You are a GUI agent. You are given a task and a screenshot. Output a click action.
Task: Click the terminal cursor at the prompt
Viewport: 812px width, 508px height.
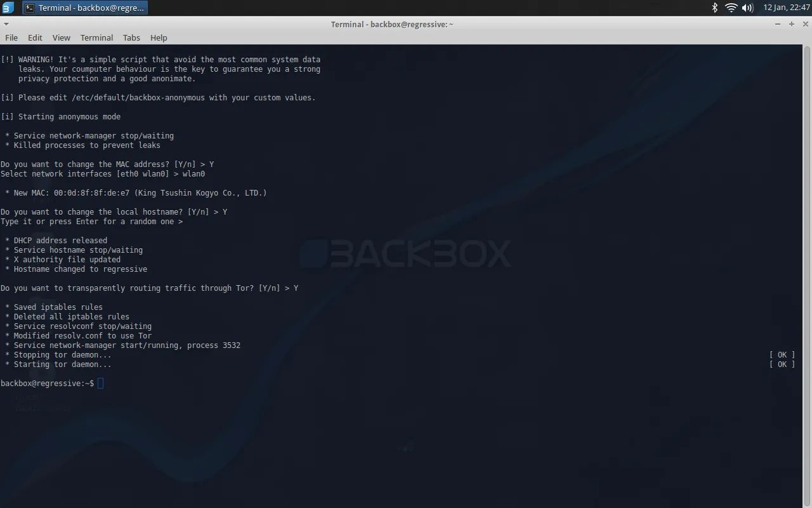tap(100, 383)
